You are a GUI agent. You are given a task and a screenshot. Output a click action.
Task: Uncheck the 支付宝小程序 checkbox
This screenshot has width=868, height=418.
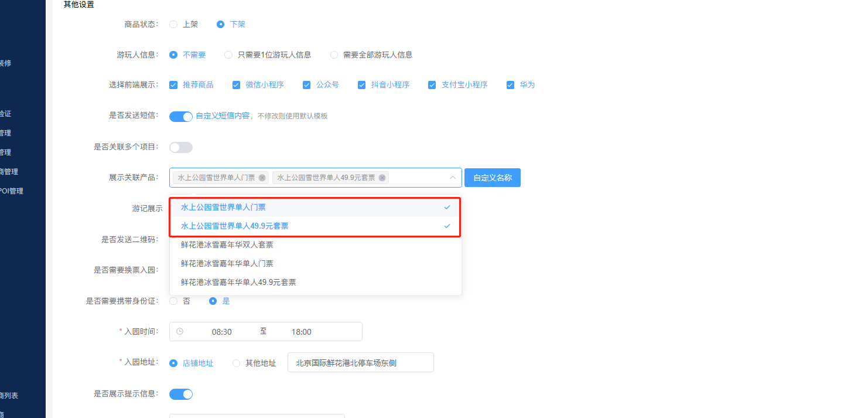(432, 84)
